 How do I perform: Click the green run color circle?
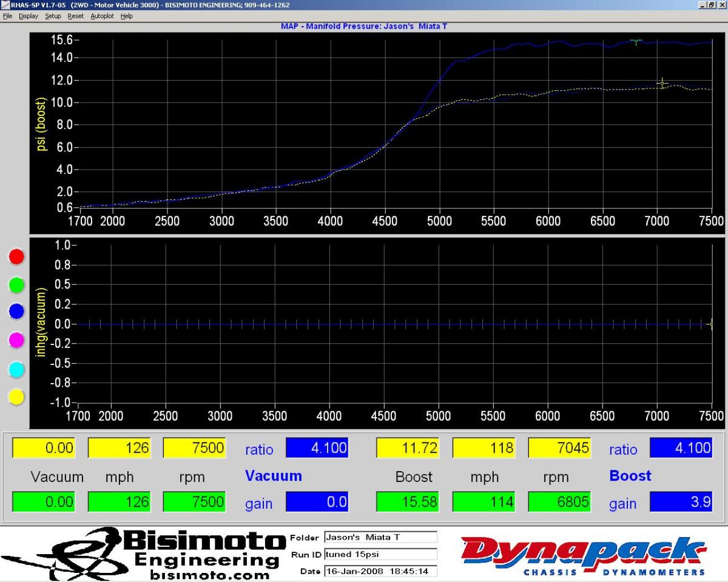16,284
